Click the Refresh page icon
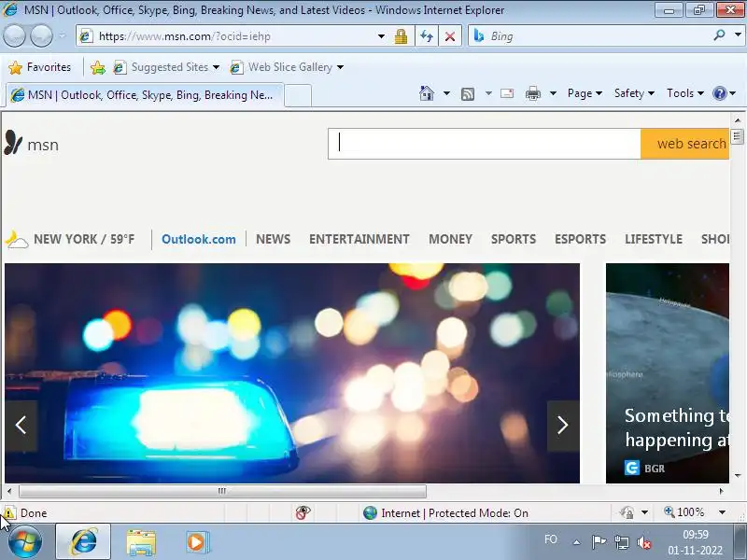 click(427, 36)
